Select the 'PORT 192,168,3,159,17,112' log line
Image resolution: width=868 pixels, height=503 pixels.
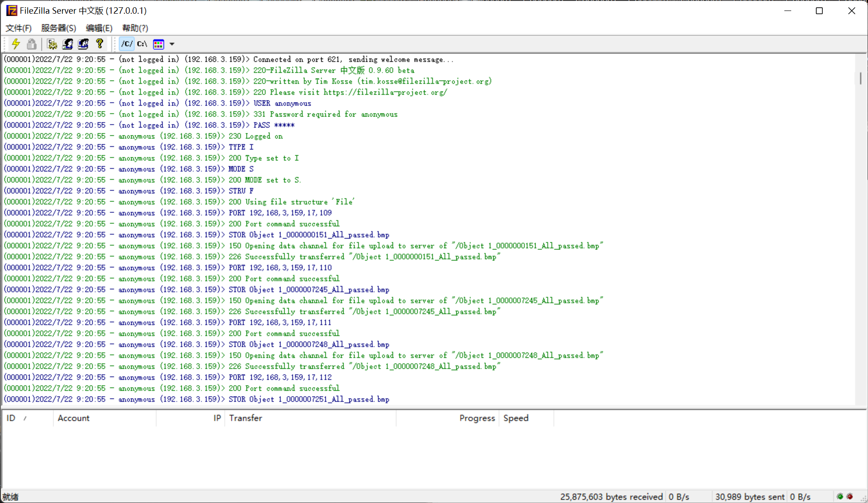[x=168, y=377]
